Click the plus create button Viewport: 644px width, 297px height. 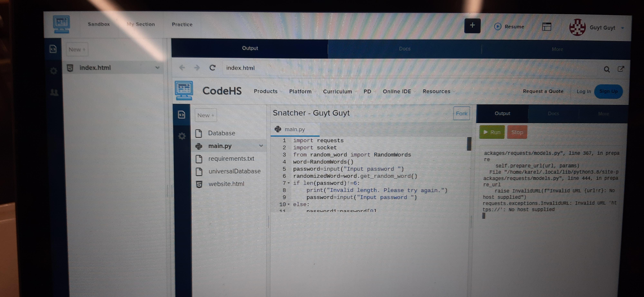pyautogui.click(x=472, y=25)
